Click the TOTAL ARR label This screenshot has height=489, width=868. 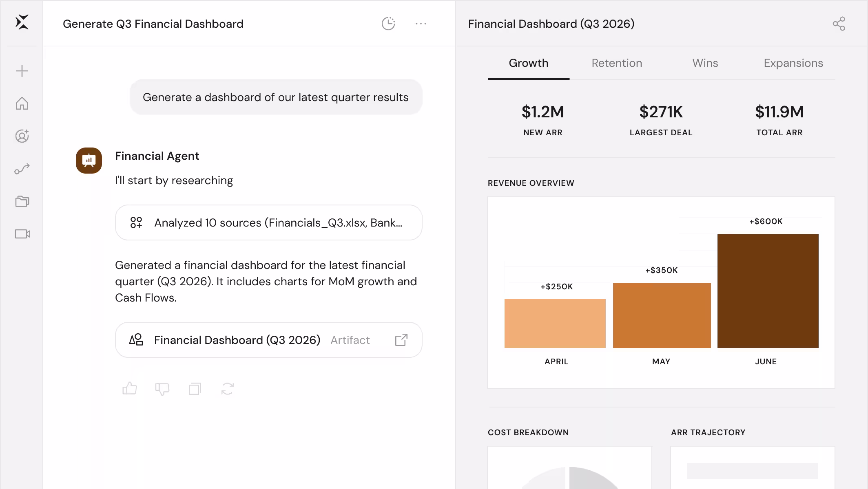click(779, 132)
